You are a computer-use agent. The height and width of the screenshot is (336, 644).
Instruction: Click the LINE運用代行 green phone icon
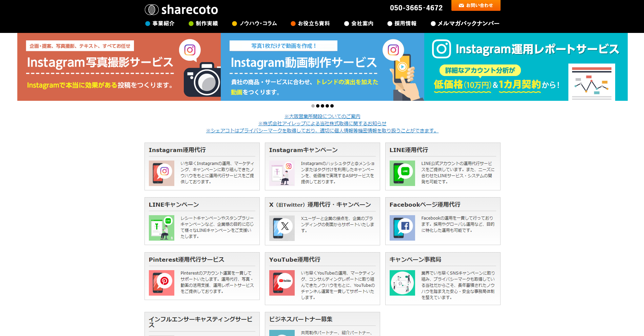[x=402, y=173]
